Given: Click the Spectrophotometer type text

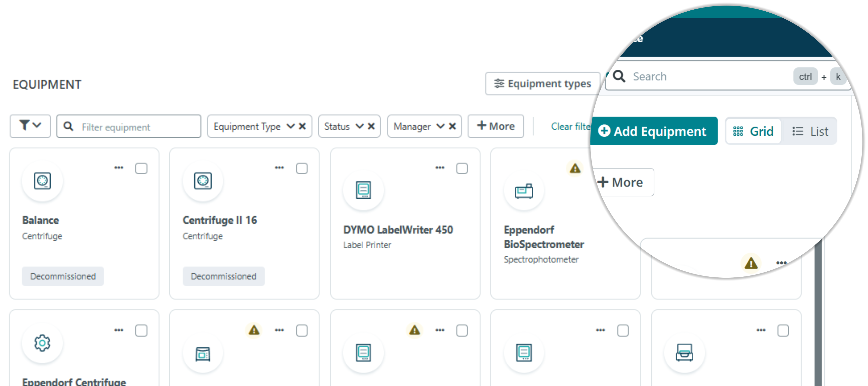Looking at the screenshot, I should (x=541, y=259).
